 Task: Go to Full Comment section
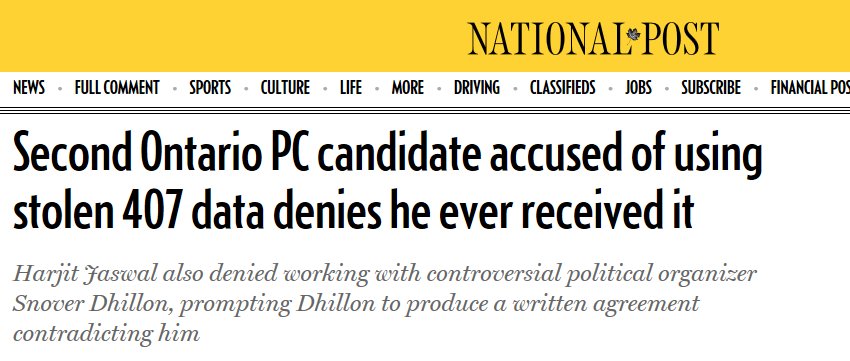117,88
